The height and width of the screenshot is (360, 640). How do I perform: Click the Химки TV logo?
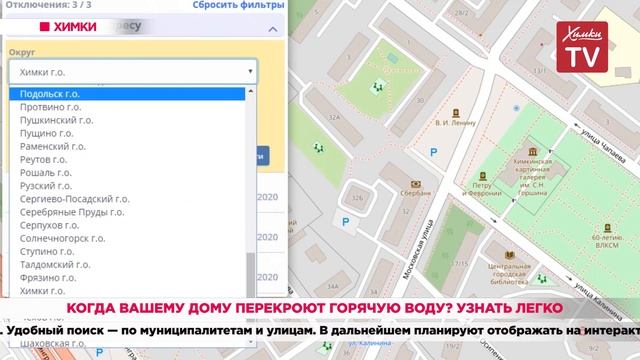coord(582,47)
